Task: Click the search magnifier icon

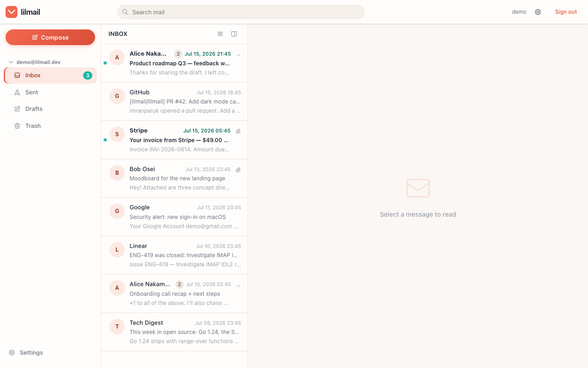Action: tap(125, 12)
